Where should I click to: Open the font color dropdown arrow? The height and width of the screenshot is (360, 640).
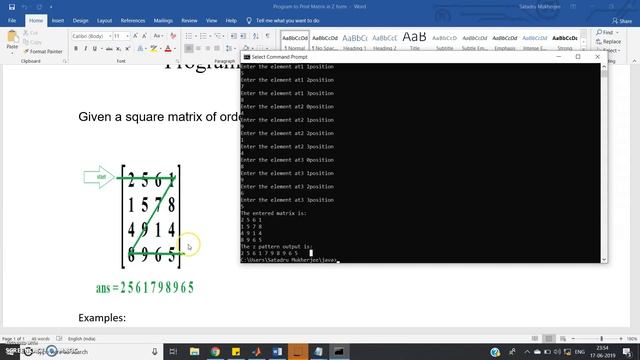pyautogui.click(x=175, y=49)
